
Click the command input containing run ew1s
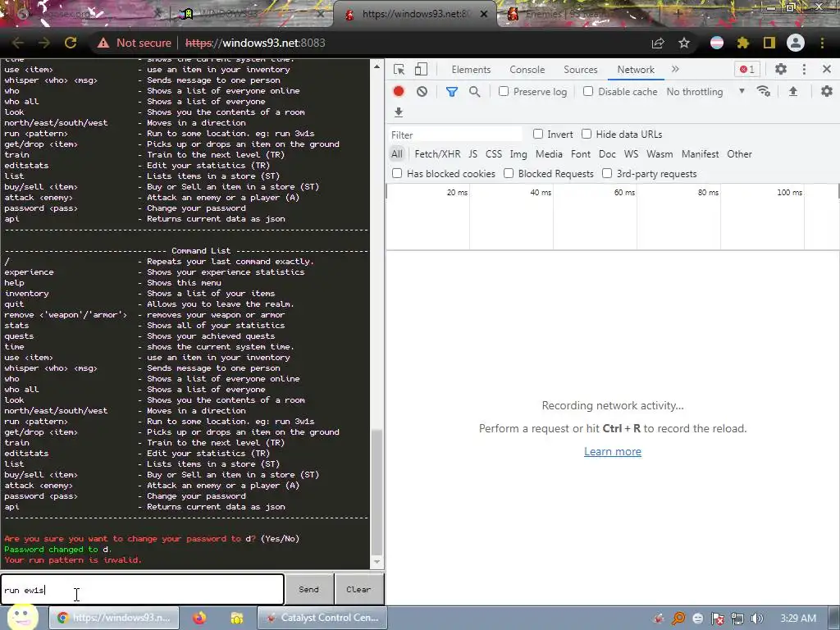[x=142, y=590]
